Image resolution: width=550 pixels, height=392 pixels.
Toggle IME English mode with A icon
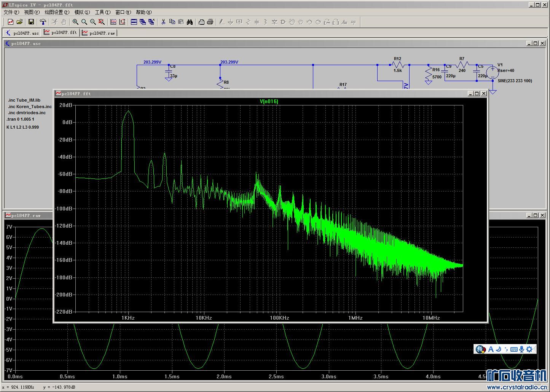(491, 349)
